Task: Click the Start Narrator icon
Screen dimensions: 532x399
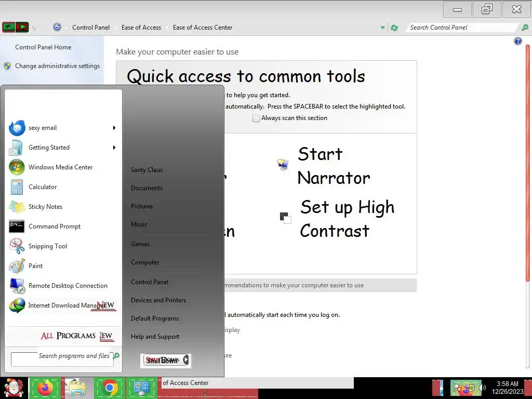Action: [283, 165]
